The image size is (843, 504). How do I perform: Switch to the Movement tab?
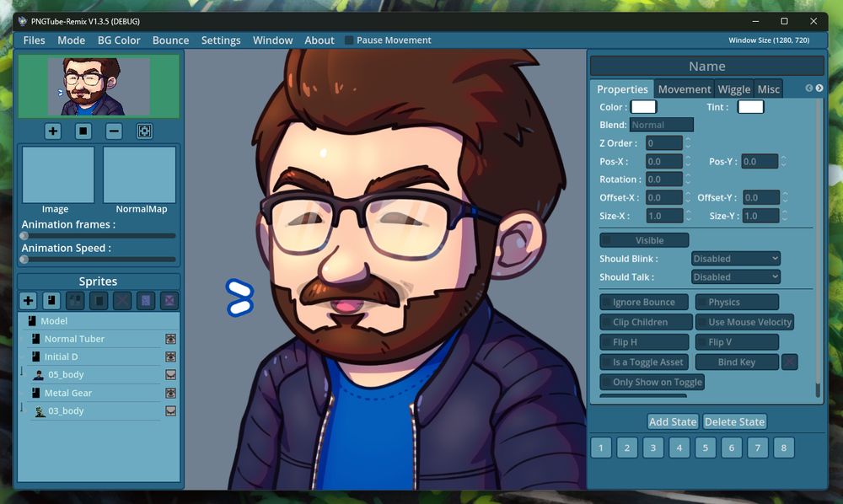coord(685,89)
